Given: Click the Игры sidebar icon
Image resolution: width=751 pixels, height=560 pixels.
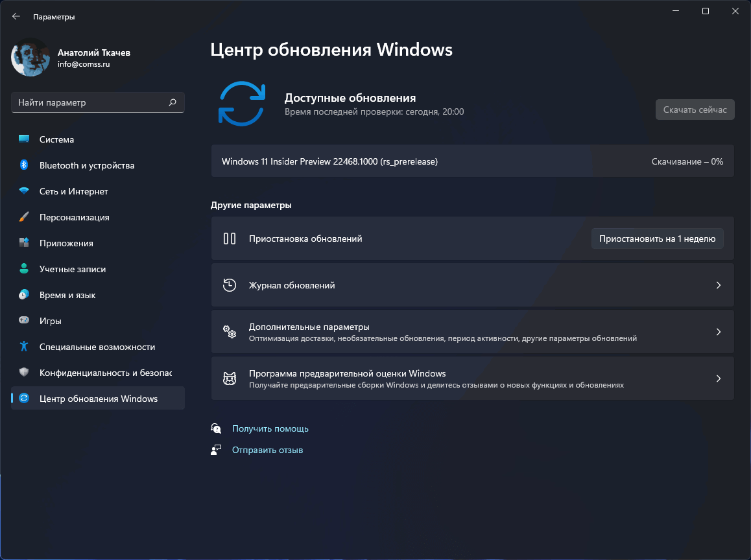Looking at the screenshot, I should 23,321.
